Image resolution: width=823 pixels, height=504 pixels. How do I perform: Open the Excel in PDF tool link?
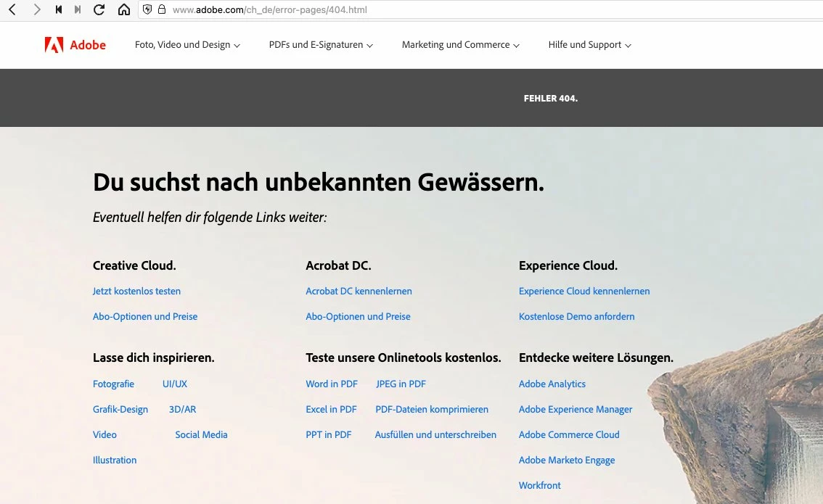click(331, 409)
